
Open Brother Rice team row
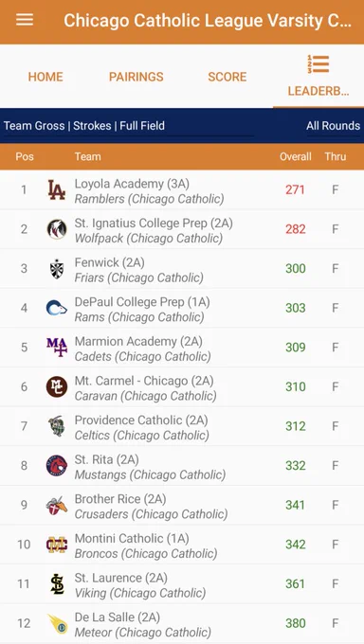point(182,505)
